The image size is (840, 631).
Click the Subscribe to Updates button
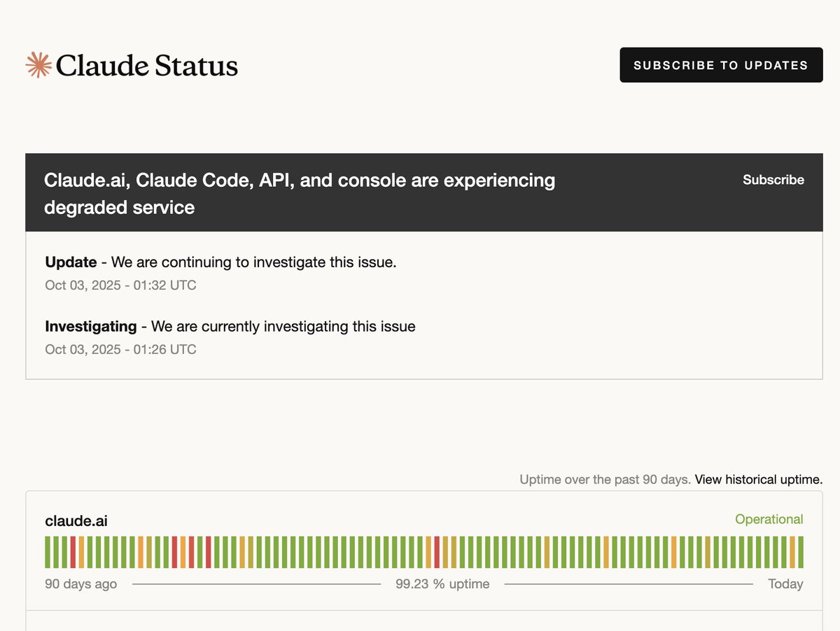click(721, 65)
